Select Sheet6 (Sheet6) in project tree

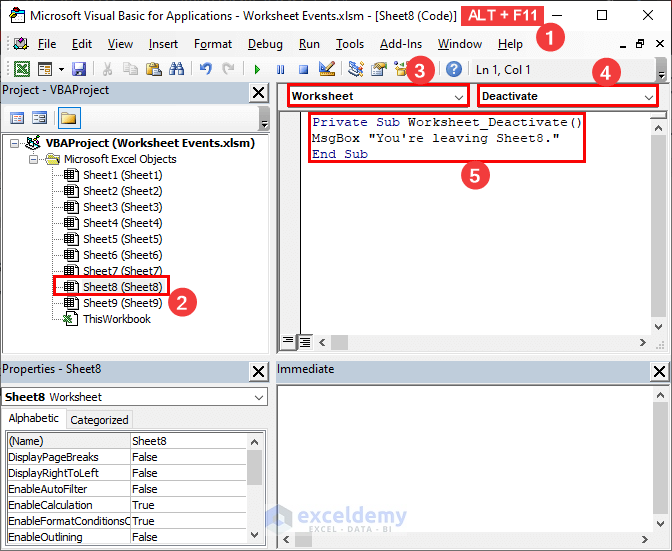123,255
